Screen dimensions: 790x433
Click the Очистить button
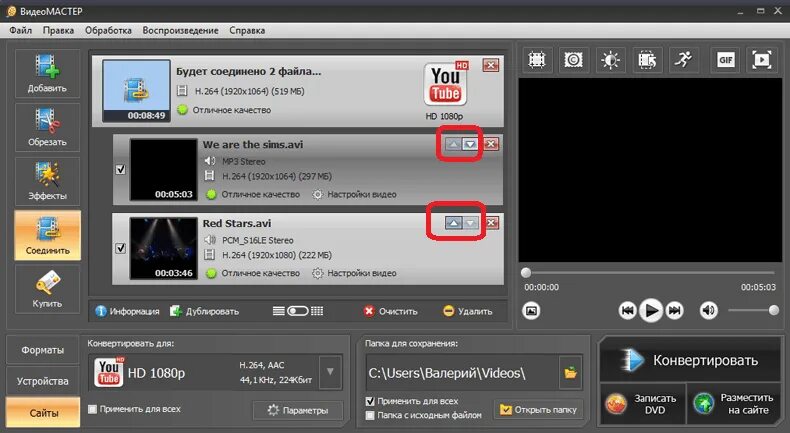tap(391, 312)
